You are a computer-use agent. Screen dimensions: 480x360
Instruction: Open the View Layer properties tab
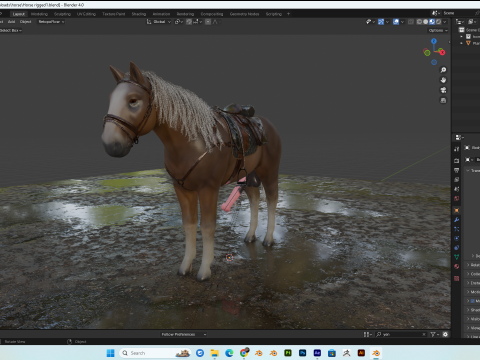457,180
